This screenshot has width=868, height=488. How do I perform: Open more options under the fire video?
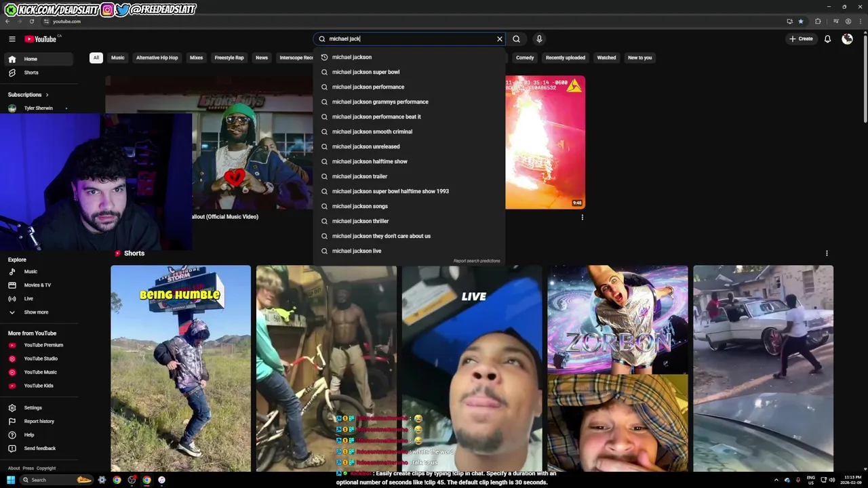[582, 218]
